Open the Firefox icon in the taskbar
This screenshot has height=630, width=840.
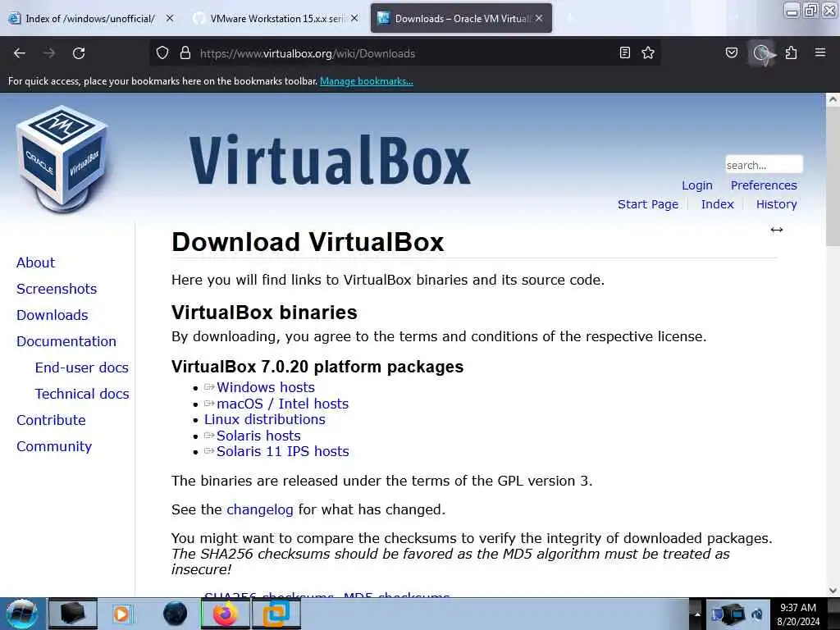pos(226,614)
